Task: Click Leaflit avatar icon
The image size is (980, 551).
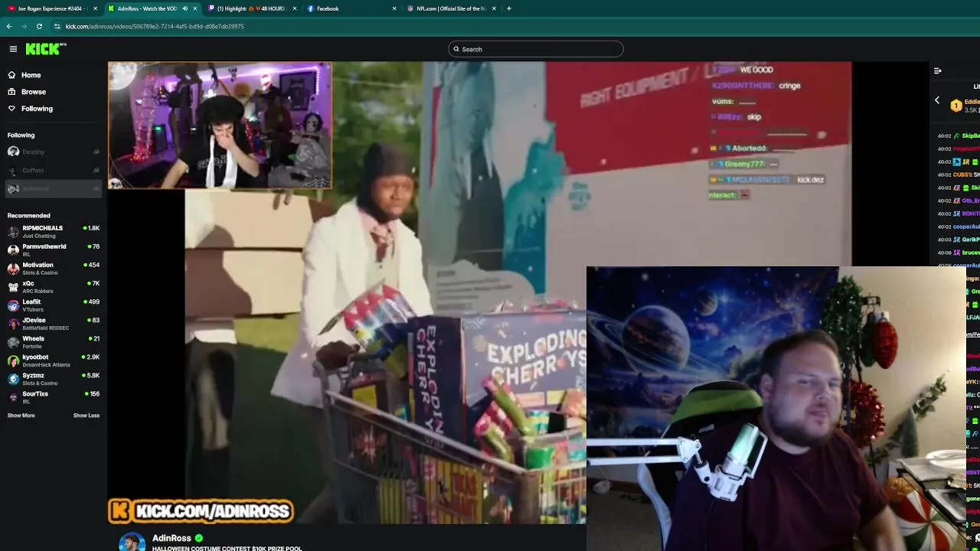Action: point(13,305)
